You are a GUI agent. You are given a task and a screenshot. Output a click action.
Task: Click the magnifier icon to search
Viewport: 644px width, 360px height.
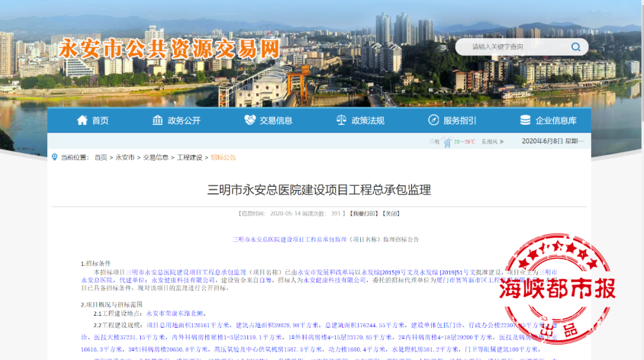coord(575,47)
